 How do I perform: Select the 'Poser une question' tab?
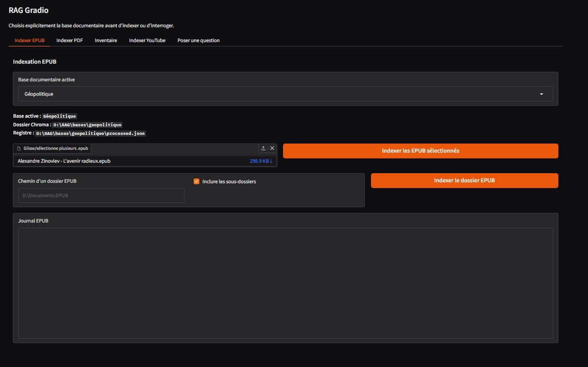click(198, 40)
